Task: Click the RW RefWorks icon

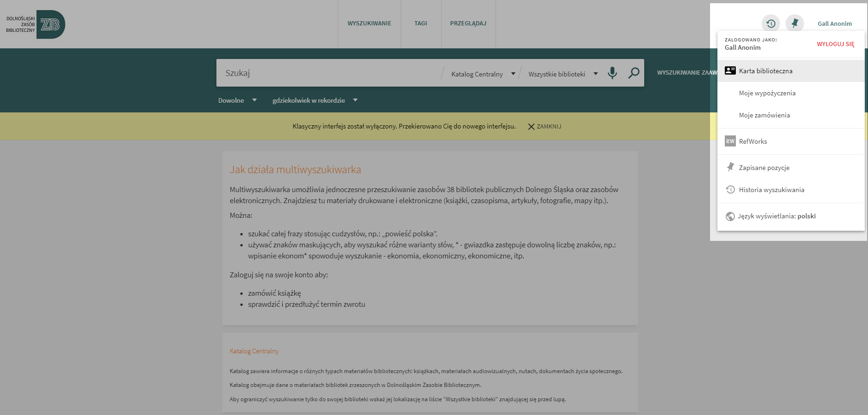Action: pyautogui.click(x=730, y=141)
